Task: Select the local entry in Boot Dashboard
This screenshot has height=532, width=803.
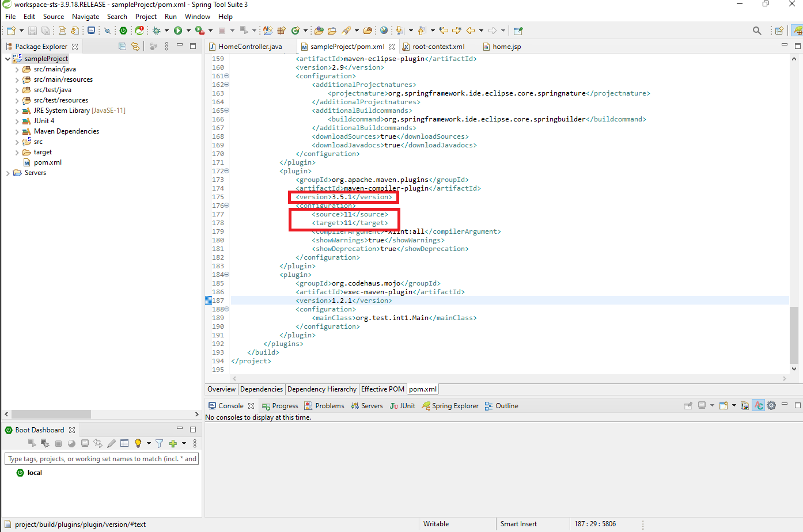Action: (x=35, y=473)
